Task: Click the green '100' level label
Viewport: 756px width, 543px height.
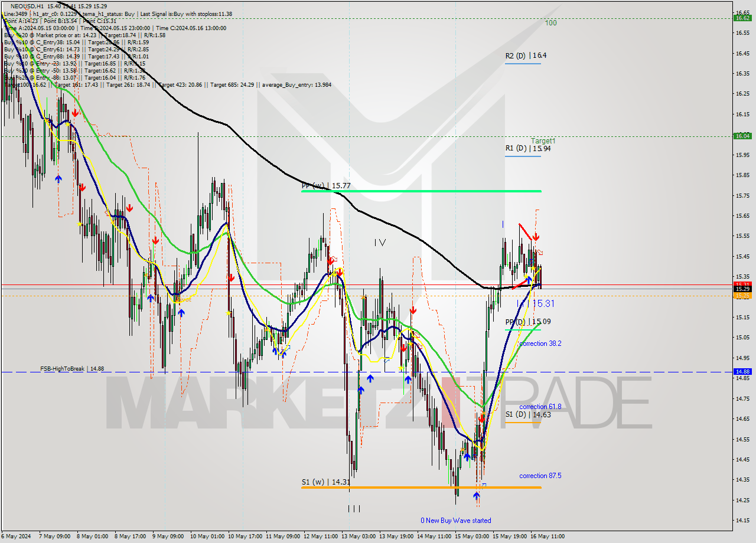Action: [550, 23]
